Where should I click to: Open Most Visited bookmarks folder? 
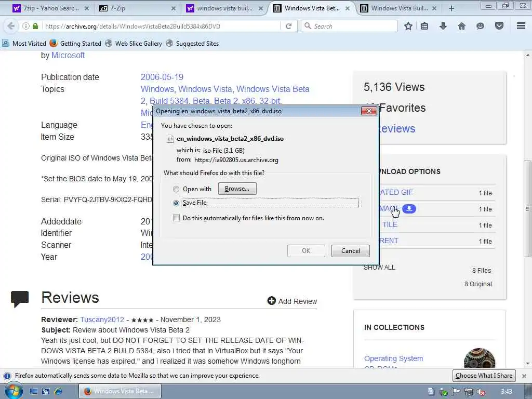tap(24, 44)
